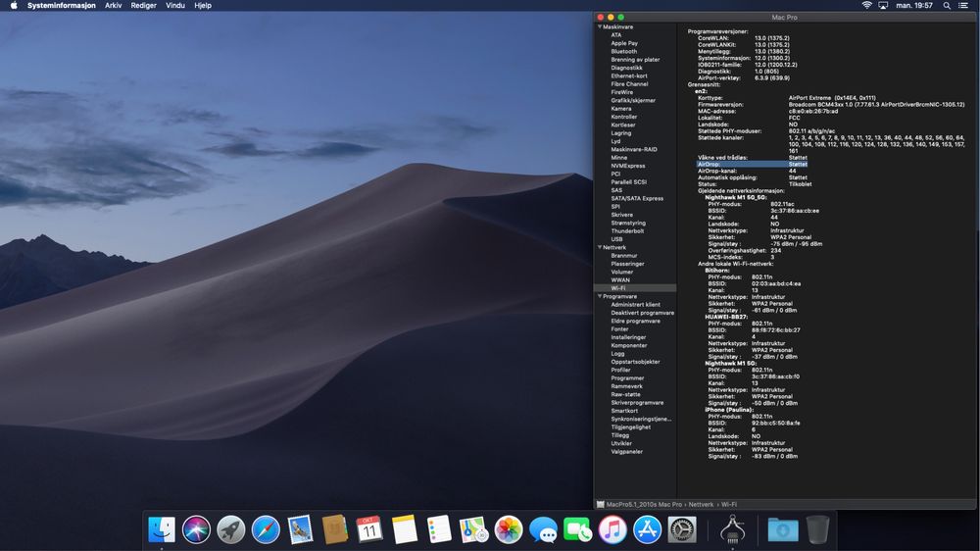Screen dimensions: 980x551
Task: Select Ethernet-kort in the sidebar
Action: click(629, 75)
